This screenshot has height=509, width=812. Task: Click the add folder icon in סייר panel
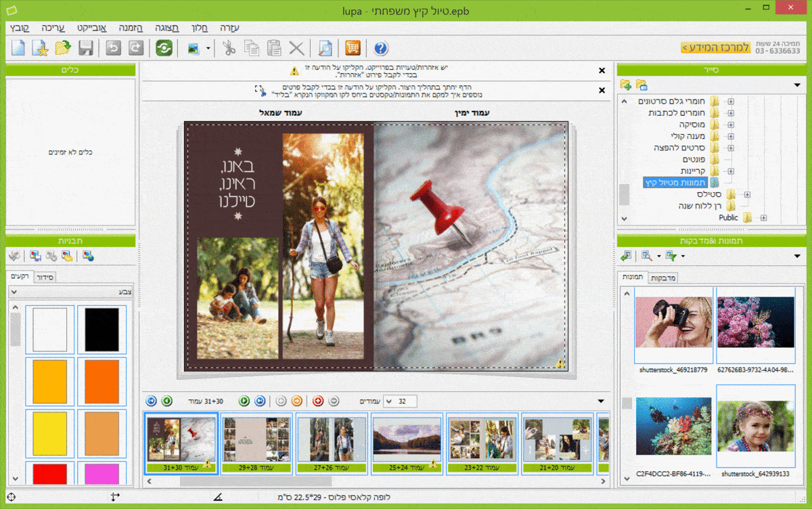pyautogui.click(x=625, y=85)
